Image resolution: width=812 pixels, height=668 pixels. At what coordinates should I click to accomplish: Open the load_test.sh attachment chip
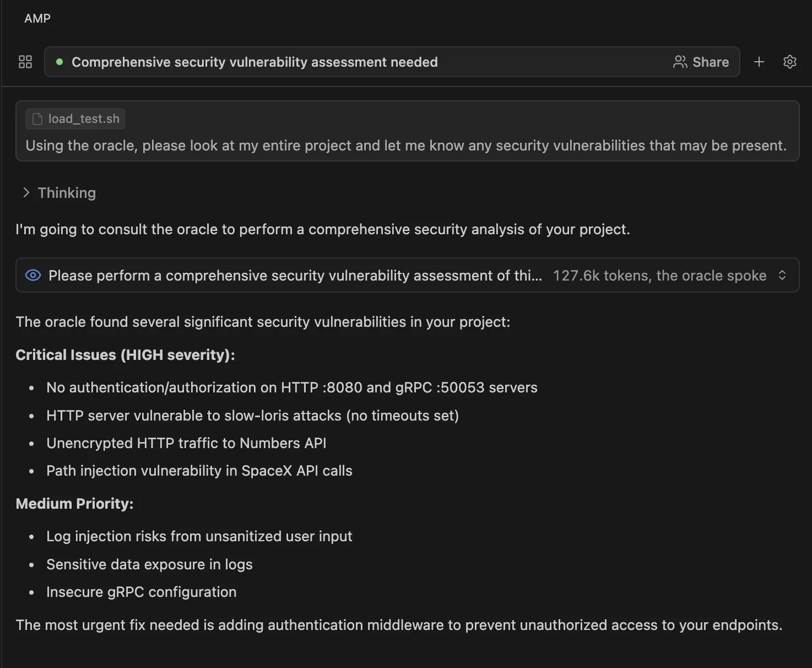click(x=74, y=118)
